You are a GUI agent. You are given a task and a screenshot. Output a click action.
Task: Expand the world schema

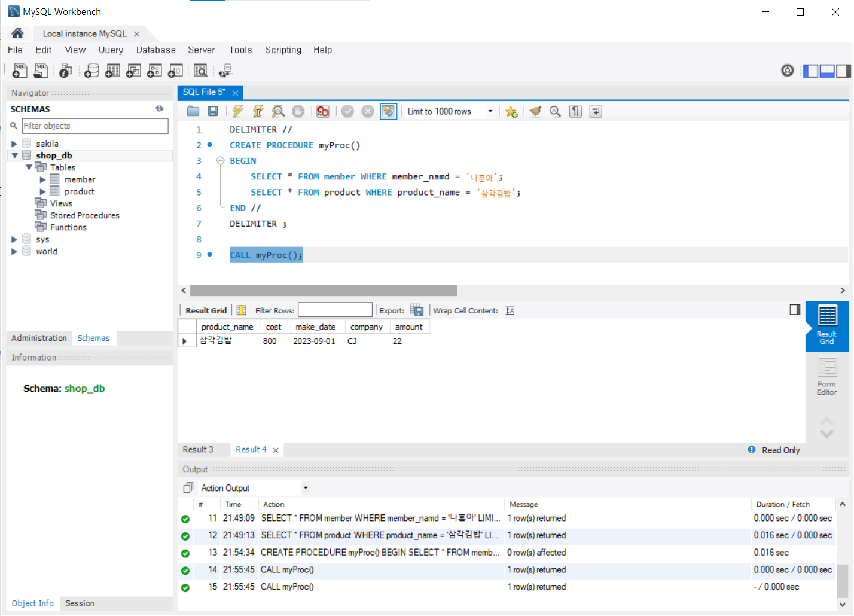coord(14,251)
